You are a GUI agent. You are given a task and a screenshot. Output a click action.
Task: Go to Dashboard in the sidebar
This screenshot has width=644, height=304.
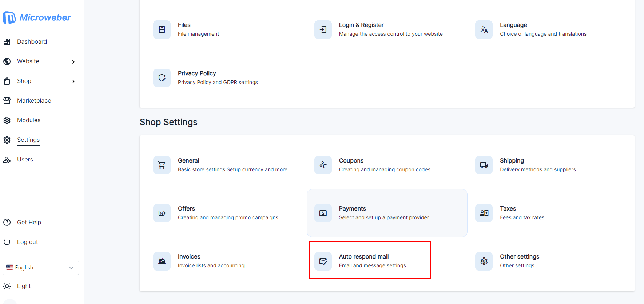32,42
